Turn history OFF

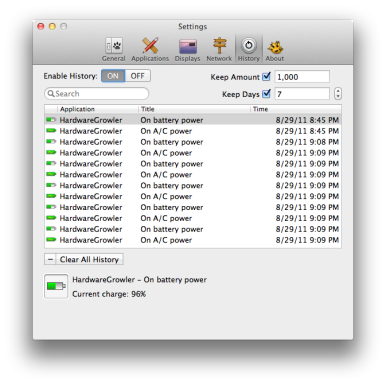(x=137, y=76)
